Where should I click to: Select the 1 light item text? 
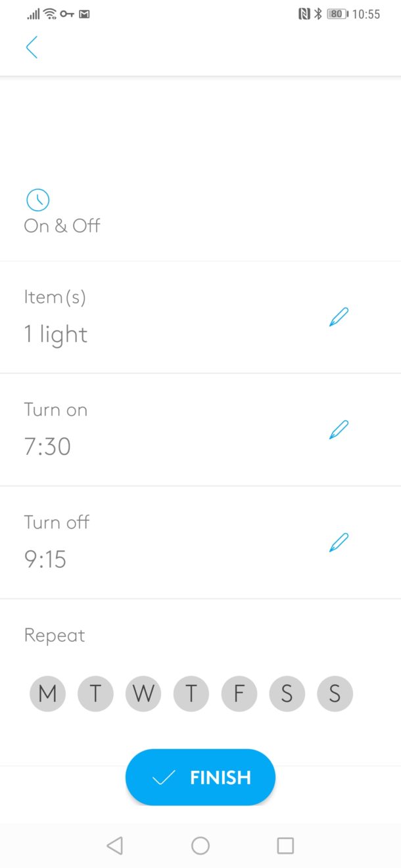point(55,334)
